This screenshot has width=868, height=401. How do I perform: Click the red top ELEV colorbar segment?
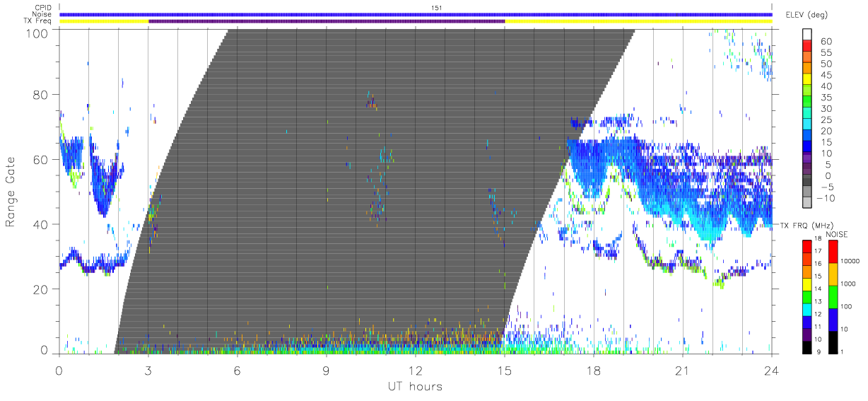(808, 46)
